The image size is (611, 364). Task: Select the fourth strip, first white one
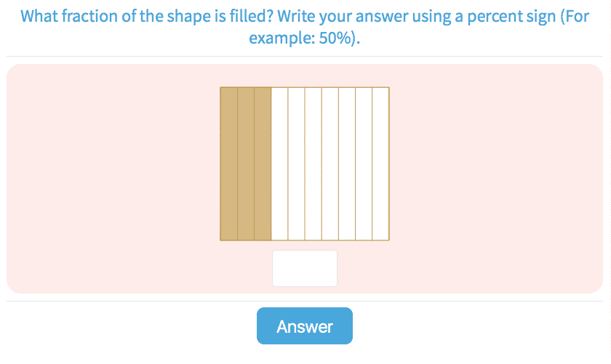tap(279, 163)
